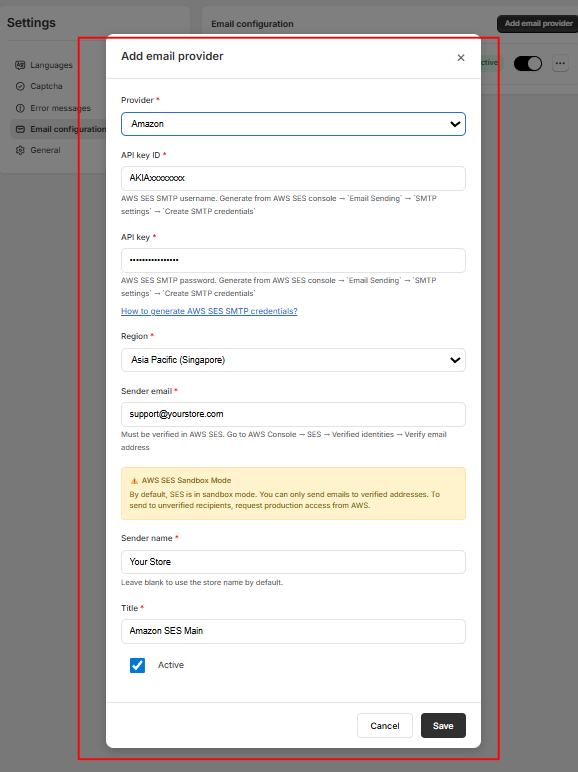This screenshot has width=578, height=772.
Task: Click the Languages icon in the sidebar
Action: tap(20, 65)
